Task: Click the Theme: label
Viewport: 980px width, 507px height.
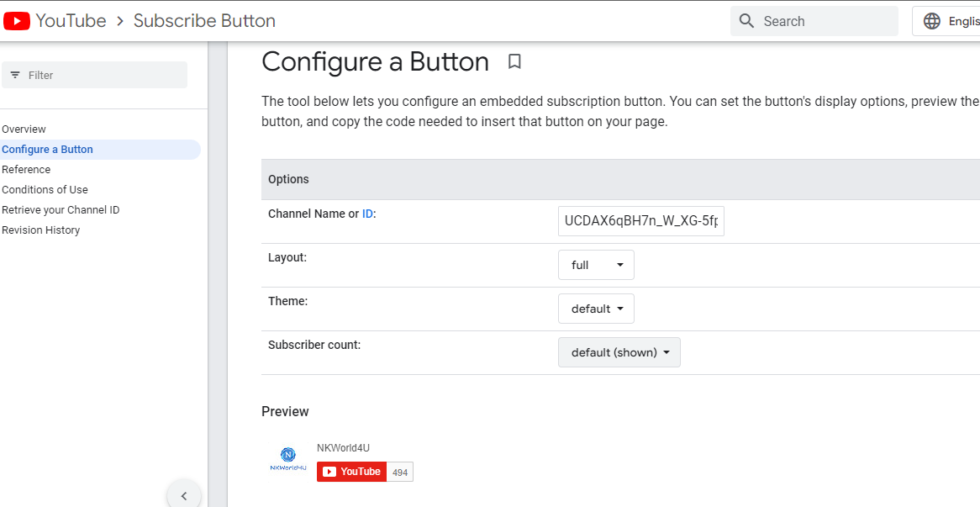Action: (x=288, y=301)
